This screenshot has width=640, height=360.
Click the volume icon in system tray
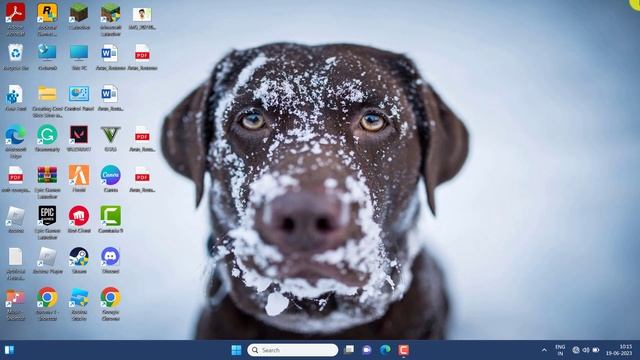pyautogui.click(x=586, y=350)
